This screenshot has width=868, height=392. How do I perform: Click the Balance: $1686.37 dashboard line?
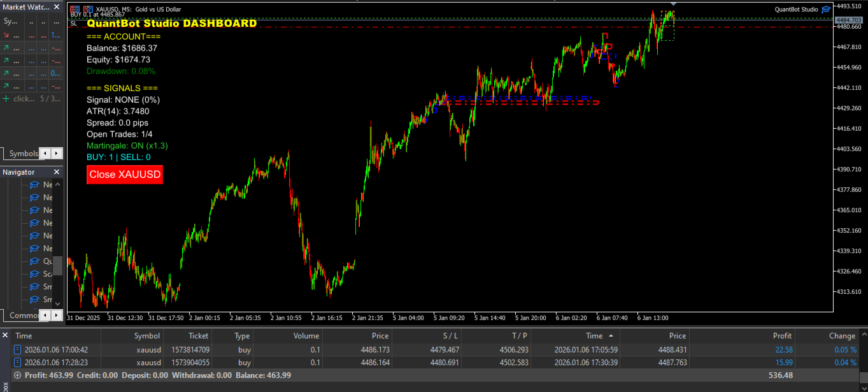tap(122, 48)
